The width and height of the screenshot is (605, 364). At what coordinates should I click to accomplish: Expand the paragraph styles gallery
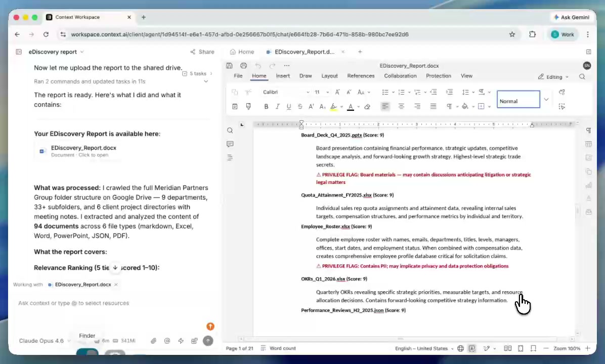tap(546, 100)
